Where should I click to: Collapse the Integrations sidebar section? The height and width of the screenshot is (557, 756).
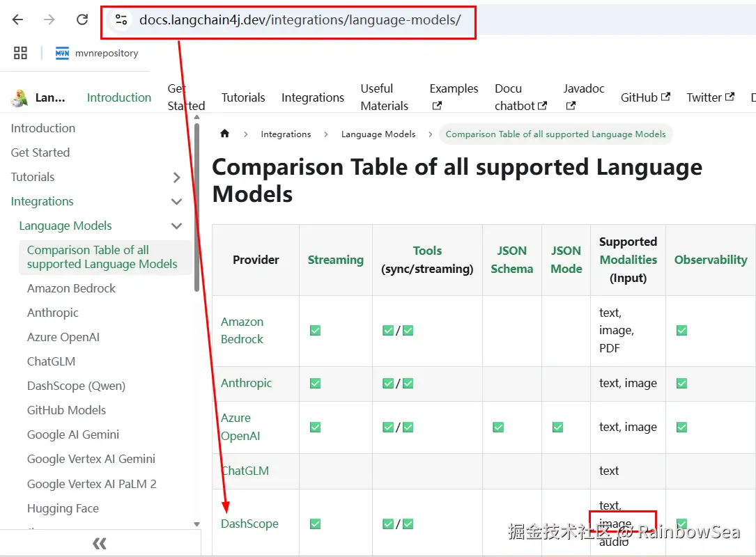click(177, 201)
